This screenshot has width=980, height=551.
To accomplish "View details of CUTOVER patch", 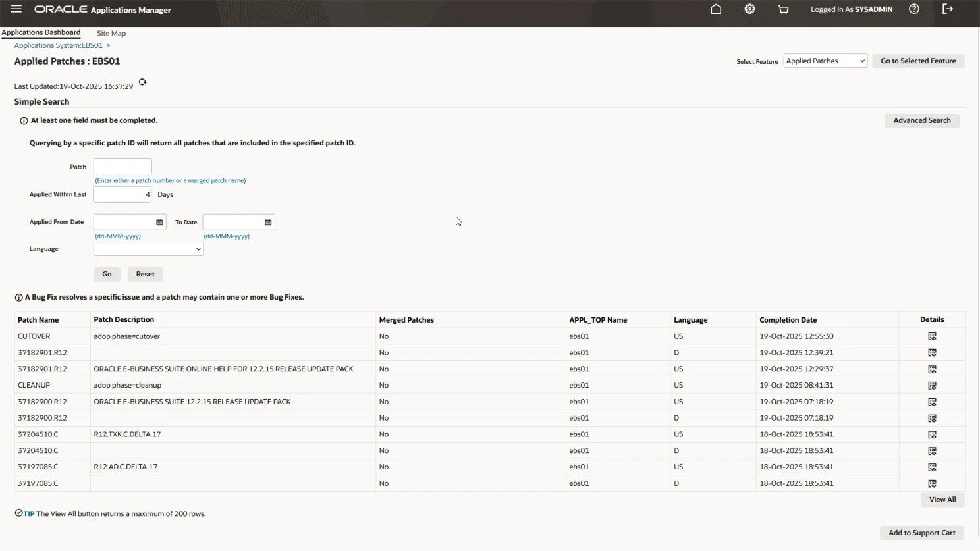I will pyautogui.click(x=932, y=336).
